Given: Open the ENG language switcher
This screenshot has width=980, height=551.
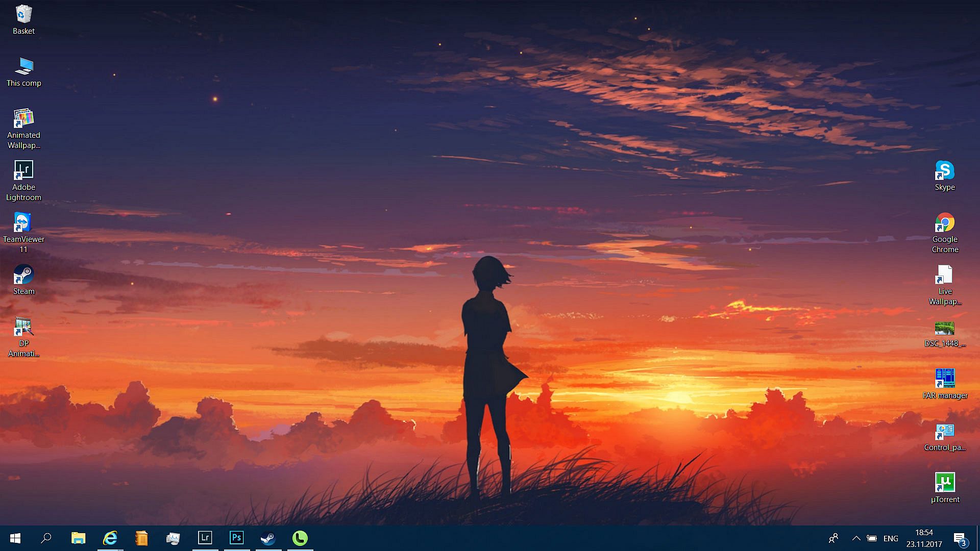Looking at the screenshot, I should (891, 539).
